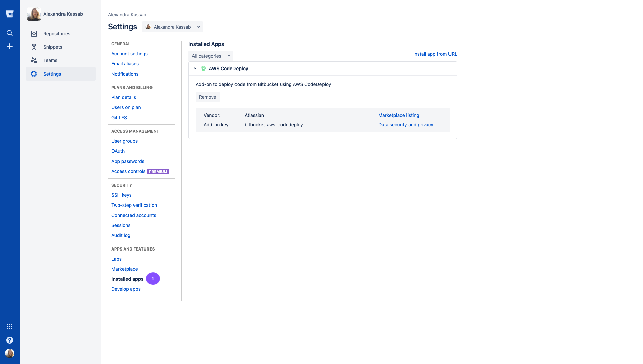Open Two-step verification

pyautogui.click(x=134, y=205)
